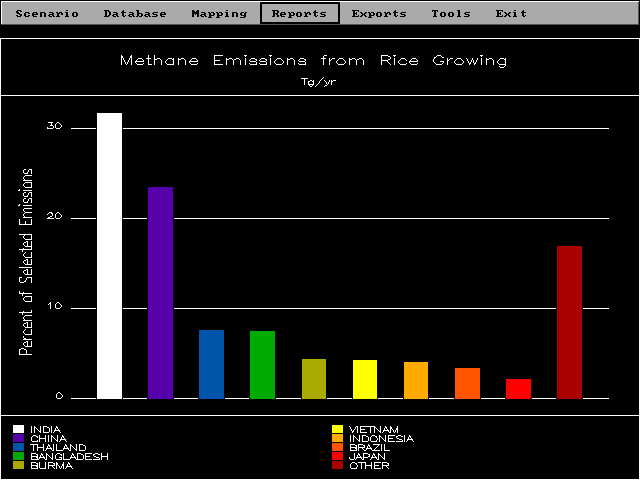Open the Exports menu

[379, 14]
